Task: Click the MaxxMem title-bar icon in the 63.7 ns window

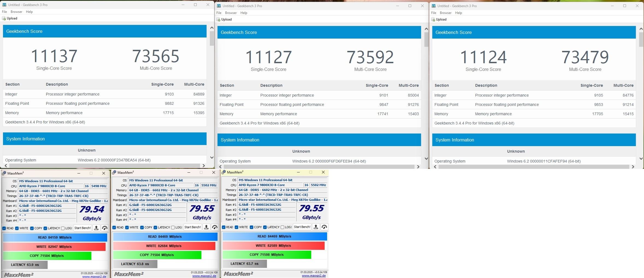Action: pos(224,172)
